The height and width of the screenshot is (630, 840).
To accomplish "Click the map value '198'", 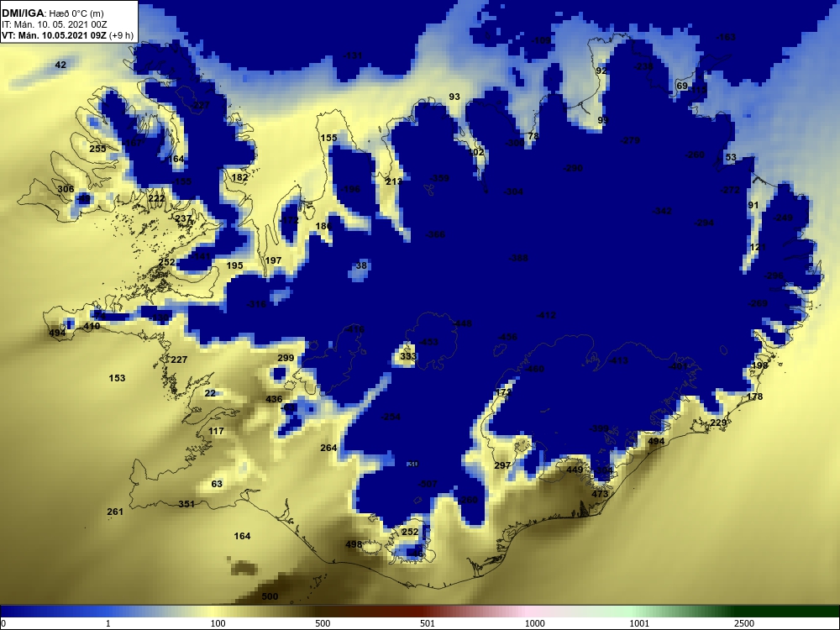I will tap(759, 365).
